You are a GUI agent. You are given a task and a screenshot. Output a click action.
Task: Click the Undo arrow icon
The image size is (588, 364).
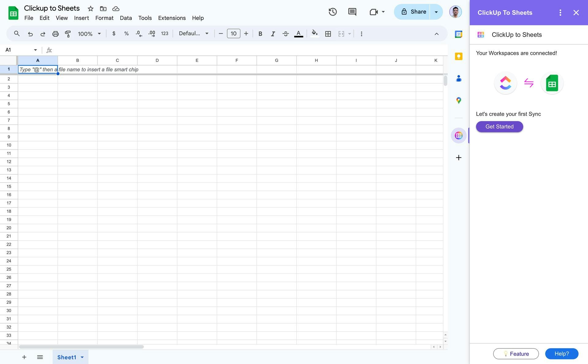[x=30, y=34]
